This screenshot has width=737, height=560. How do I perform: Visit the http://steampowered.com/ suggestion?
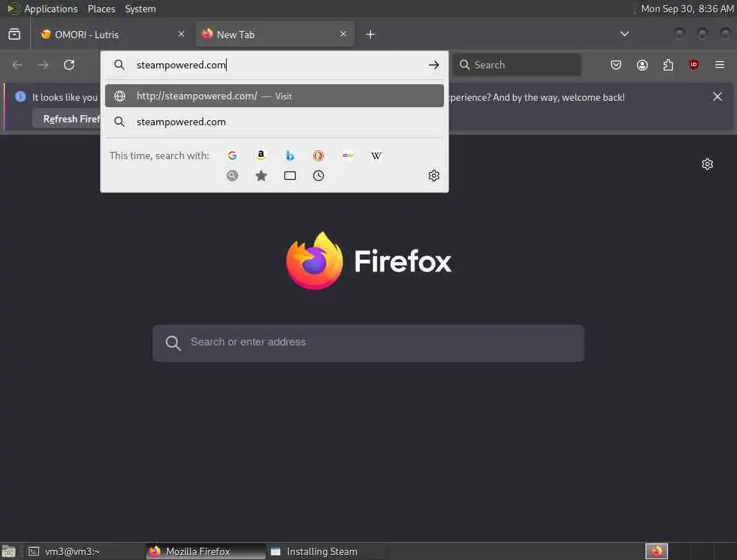tap(274, 96)
